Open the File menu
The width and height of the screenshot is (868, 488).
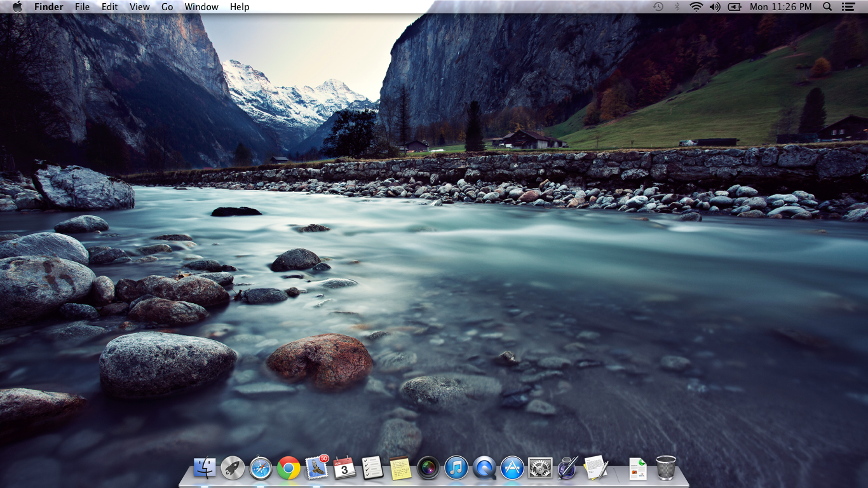82,6
